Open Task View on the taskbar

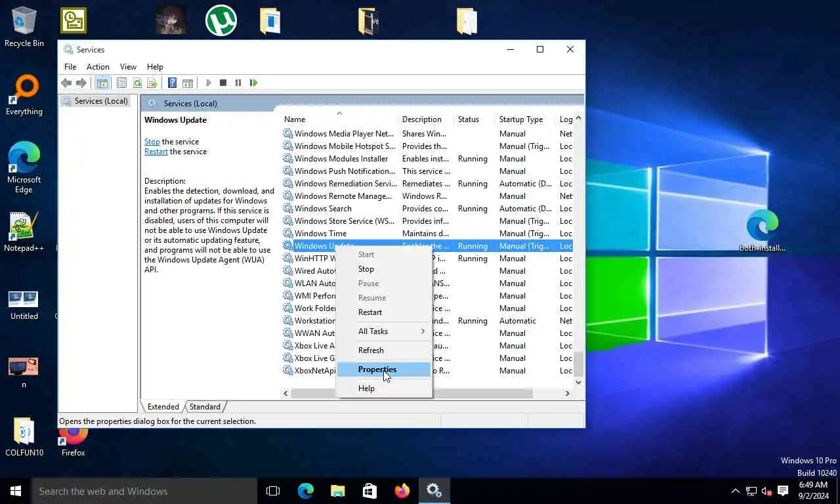point(273,491)
